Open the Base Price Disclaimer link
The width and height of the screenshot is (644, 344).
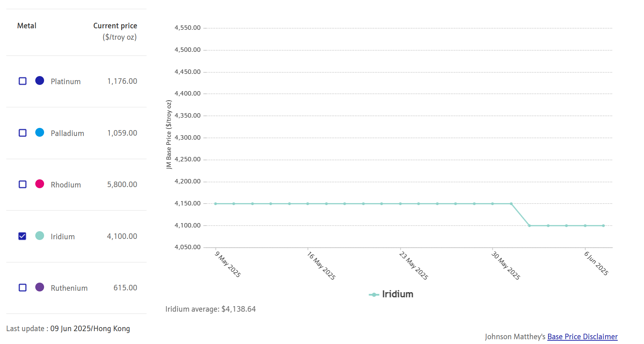[582, 337]
